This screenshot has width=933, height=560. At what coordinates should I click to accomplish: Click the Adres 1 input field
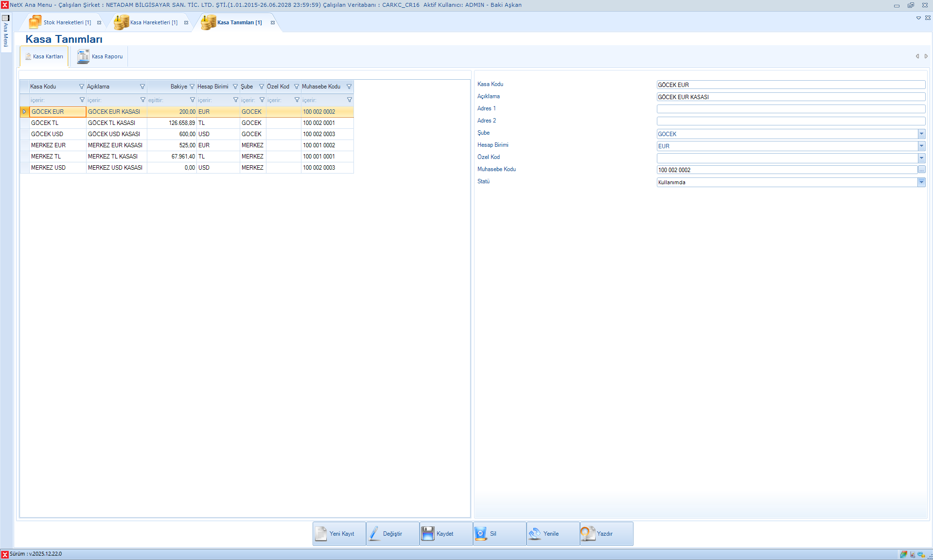tap(790, 109)
